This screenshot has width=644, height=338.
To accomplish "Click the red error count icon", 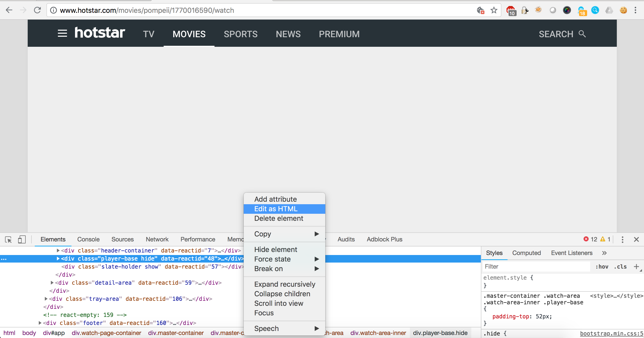I will [x=586, y=239].
